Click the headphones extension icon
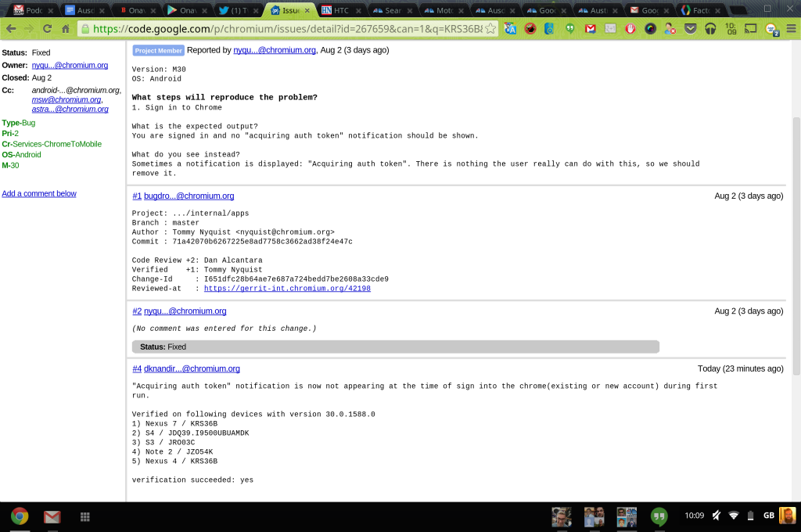Viewport: 801px width, 532px height. (710, 29)
